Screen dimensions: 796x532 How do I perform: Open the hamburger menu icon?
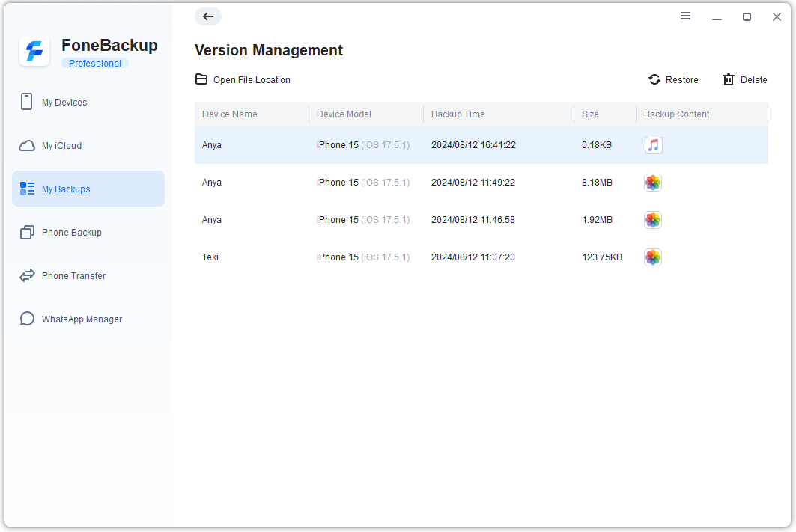tap(685, 16)
